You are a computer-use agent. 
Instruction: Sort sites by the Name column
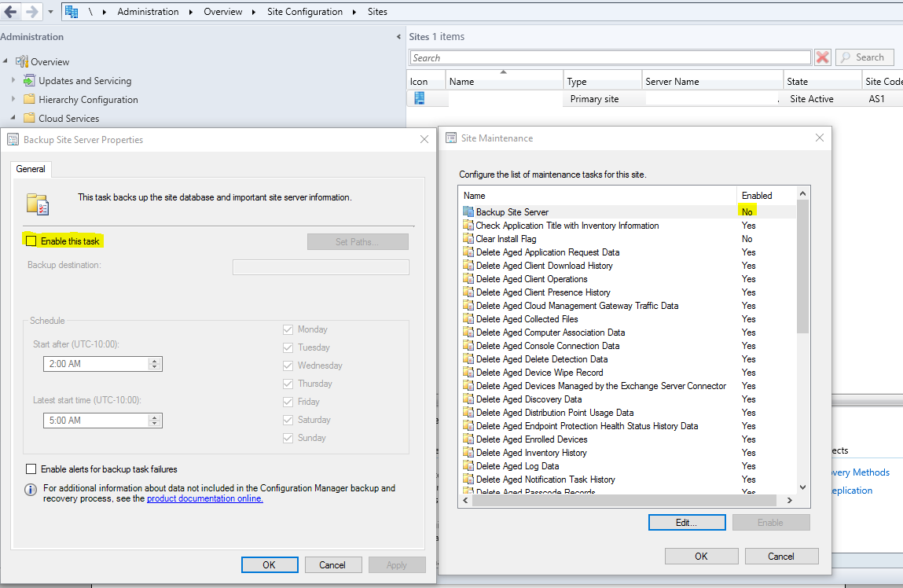pos(504,81)
